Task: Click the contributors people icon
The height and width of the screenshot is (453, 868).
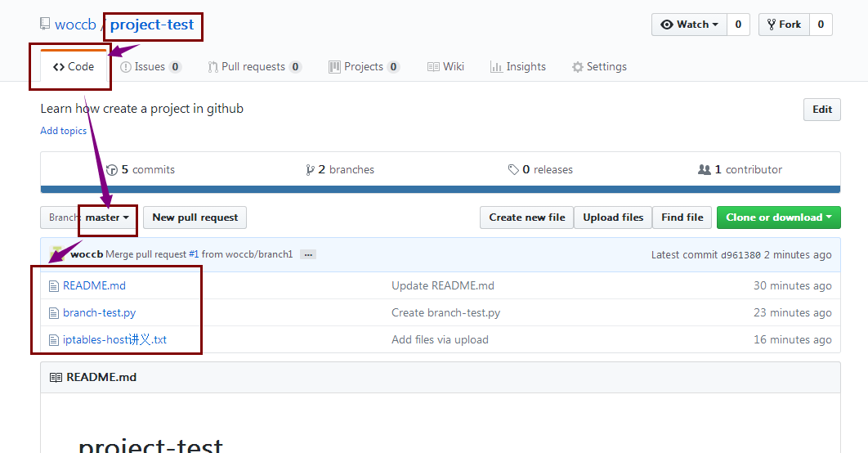Action: tap(705, 169)
